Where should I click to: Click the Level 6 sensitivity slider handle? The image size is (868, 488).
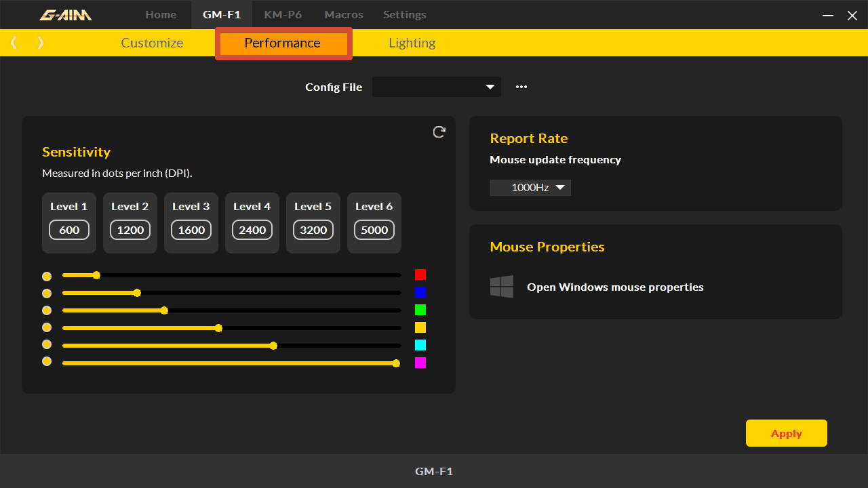pos(396,363)
